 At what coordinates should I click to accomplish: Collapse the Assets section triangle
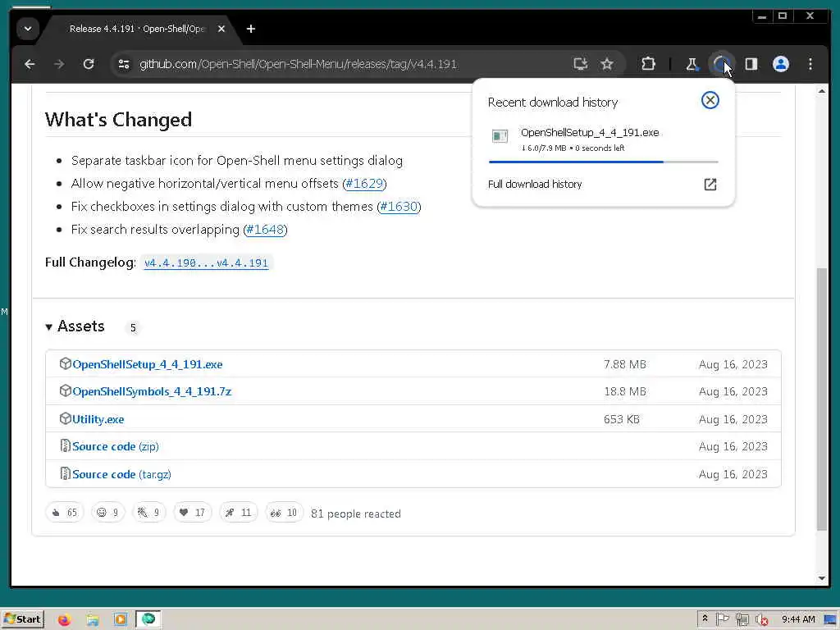click(x=48, y=326)
